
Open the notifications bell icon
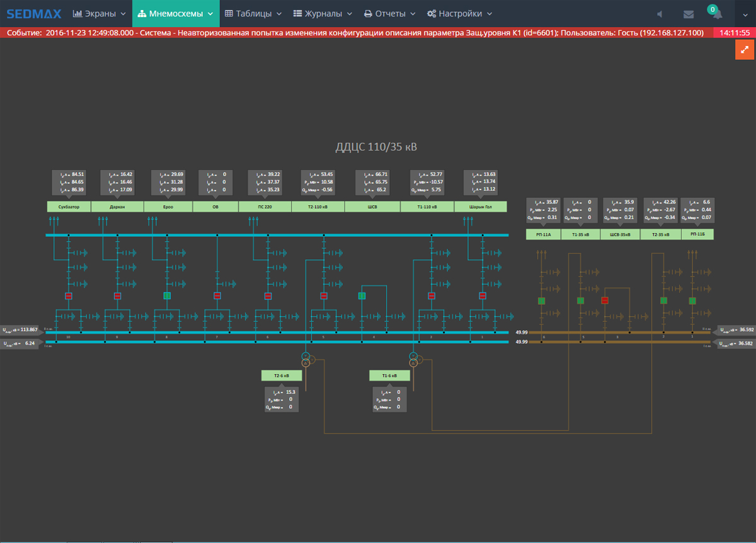pyautogui.click(x=717, y=14)
